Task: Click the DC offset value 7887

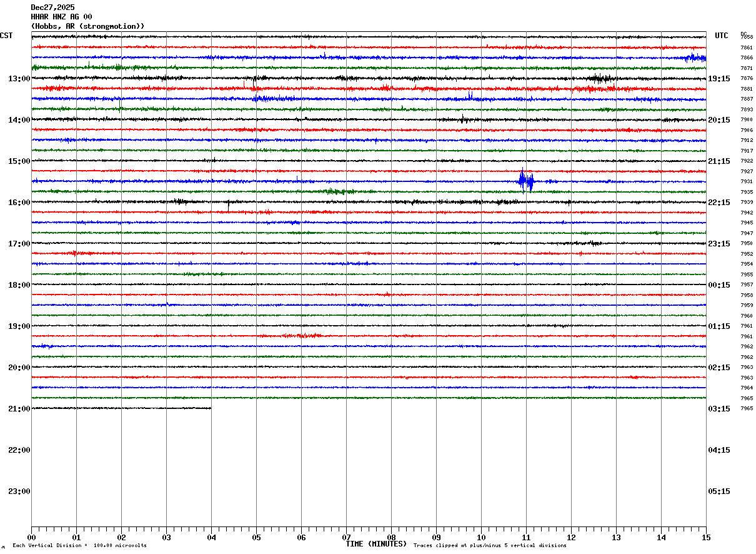Action: pyautogui.click(x=747, y=99)
